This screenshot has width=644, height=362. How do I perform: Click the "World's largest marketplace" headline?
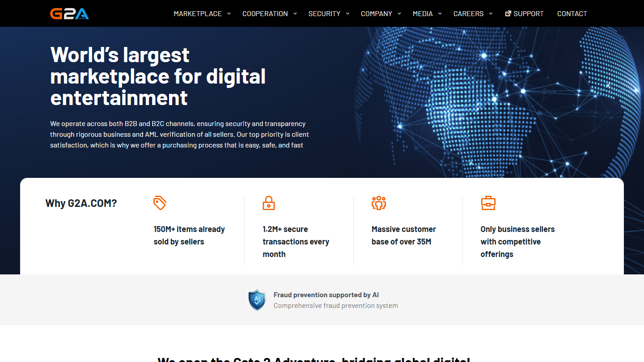point(158,76)
